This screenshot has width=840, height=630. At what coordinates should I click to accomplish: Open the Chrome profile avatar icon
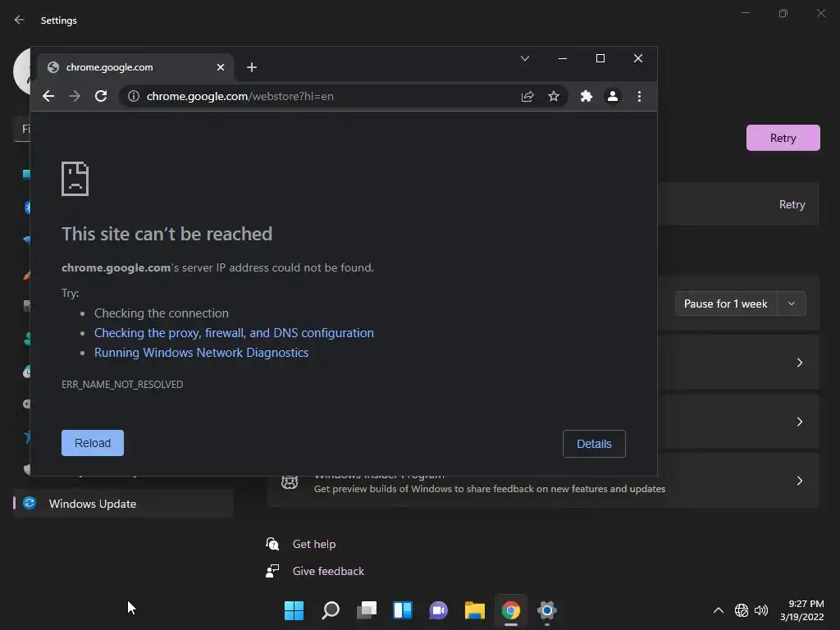(x=612, y=96)
